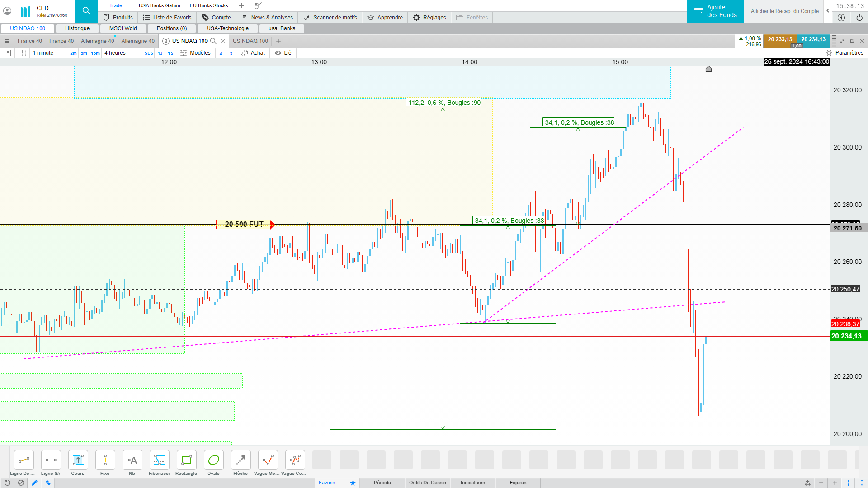868x488 pixels.
Task: Click the 20 500 FUT price level label
Action: tap(244, 224)
